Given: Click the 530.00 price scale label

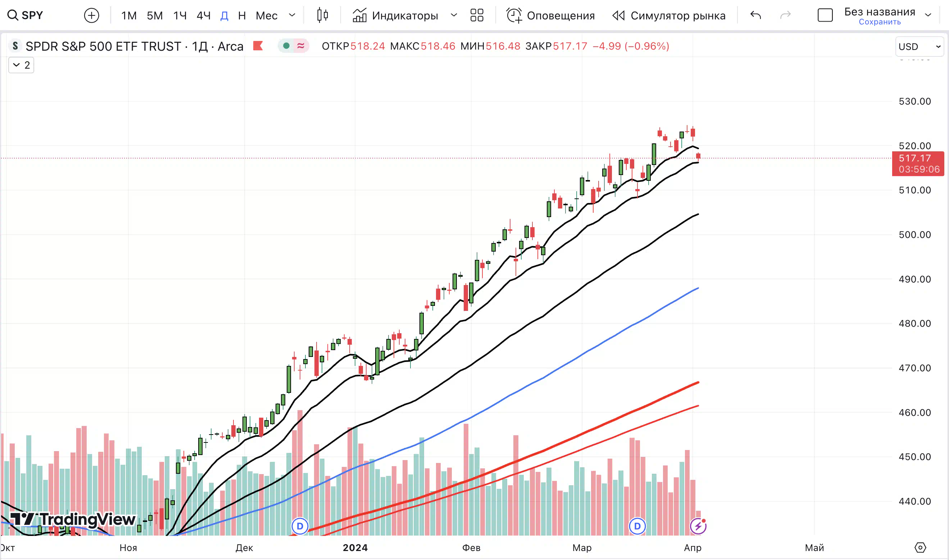Looking at the screenshot, I should tap(914, 101).
